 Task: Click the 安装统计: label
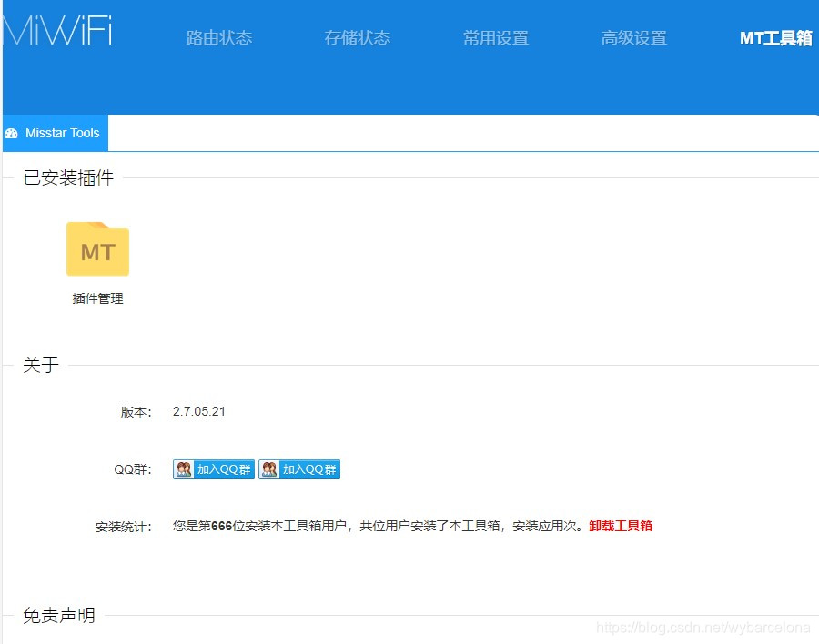coord(123,527)
